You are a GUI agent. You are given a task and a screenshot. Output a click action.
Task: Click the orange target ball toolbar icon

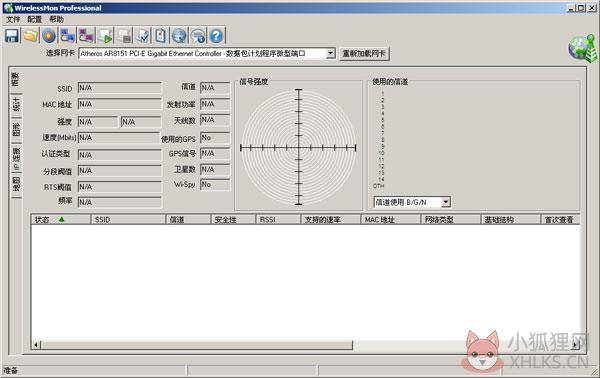pos(49,36)
